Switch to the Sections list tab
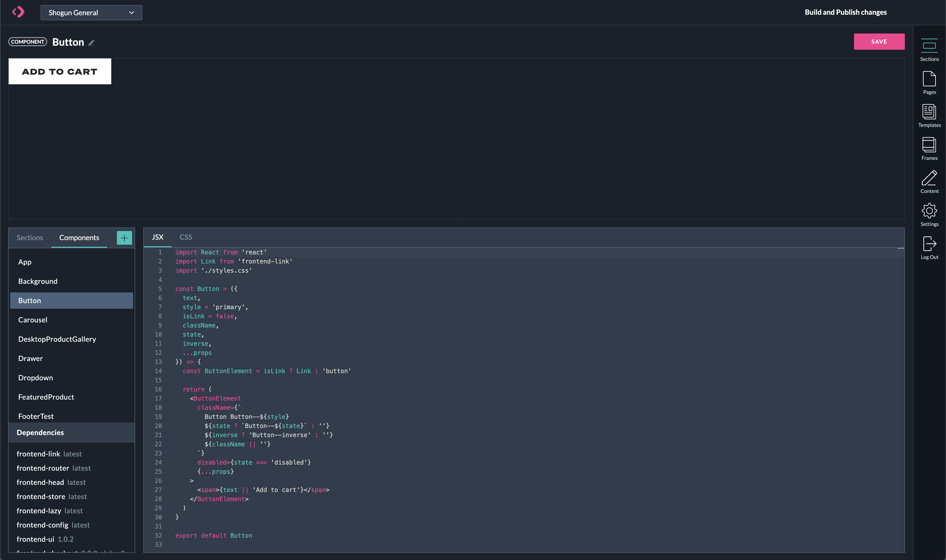 (x=30, y=238)
